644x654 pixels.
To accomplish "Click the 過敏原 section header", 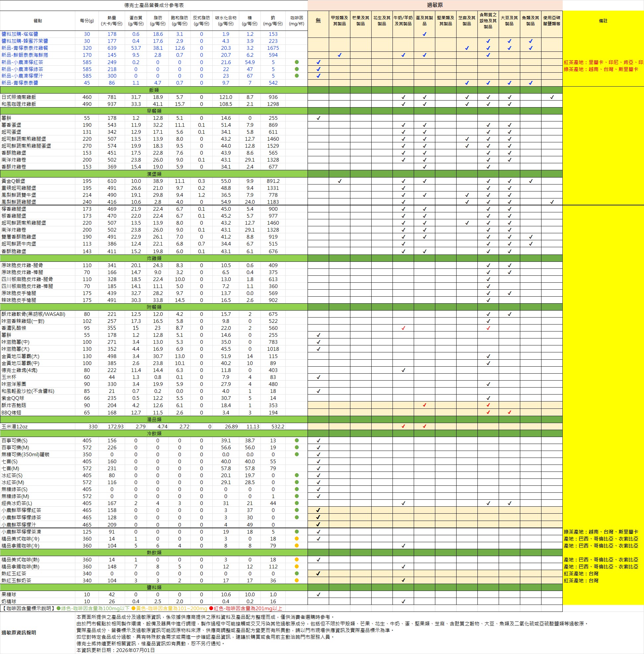I will point(435,5).
